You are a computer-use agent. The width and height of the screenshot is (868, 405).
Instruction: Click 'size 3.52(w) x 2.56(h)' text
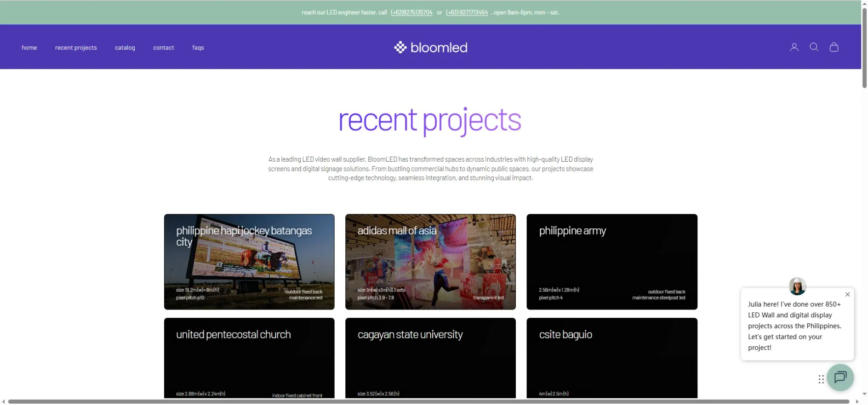coord(378,394)
